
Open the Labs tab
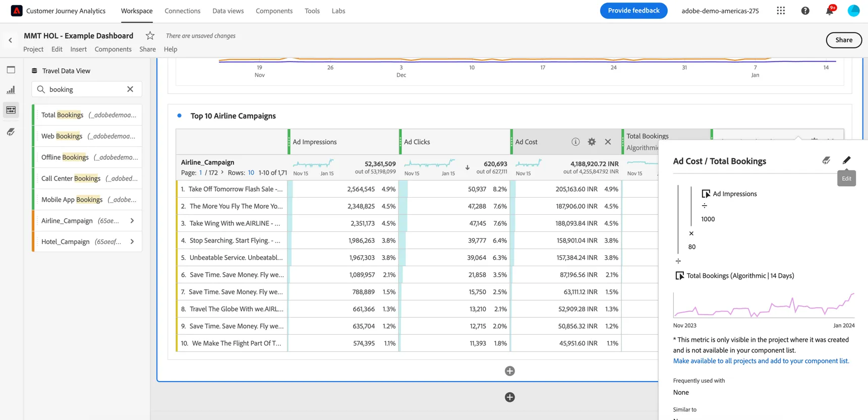point(338,11)
